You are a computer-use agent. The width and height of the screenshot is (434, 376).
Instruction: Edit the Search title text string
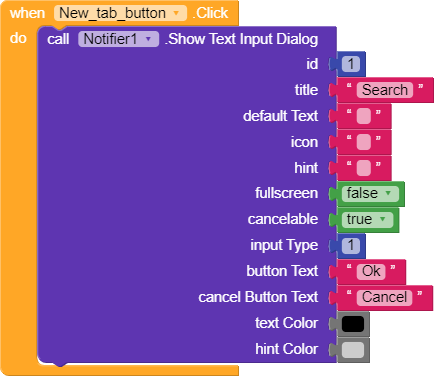tap(385, 90)
